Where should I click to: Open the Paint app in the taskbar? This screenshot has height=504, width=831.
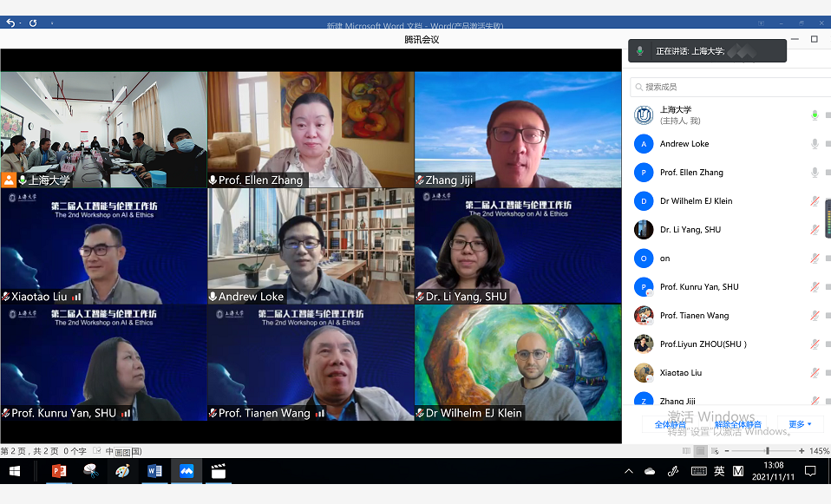point(122,471)
